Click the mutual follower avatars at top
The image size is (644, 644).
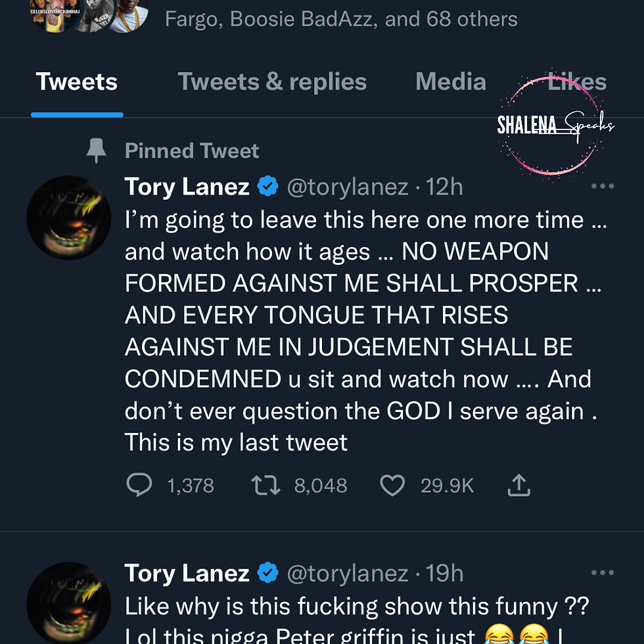click(89, 16)
